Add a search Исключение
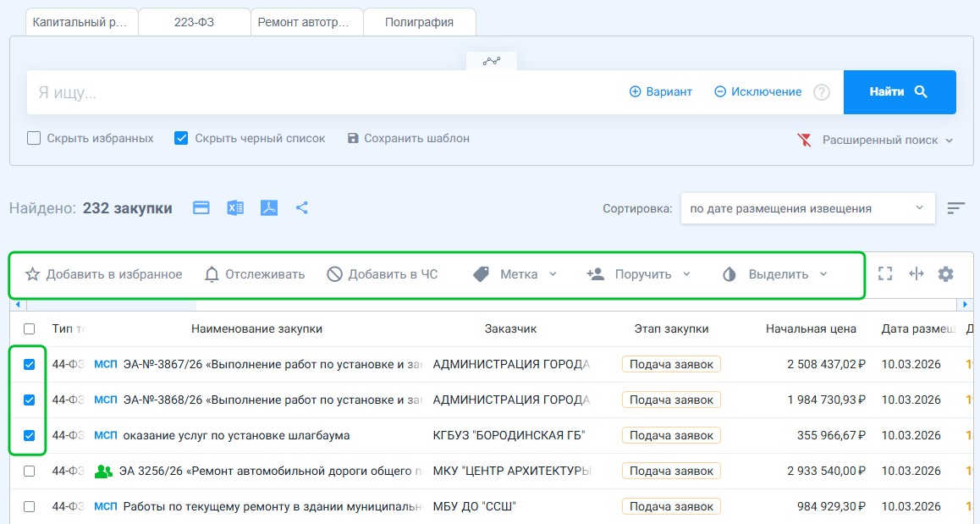The image size is (980, 524). (x=758, y=92)
